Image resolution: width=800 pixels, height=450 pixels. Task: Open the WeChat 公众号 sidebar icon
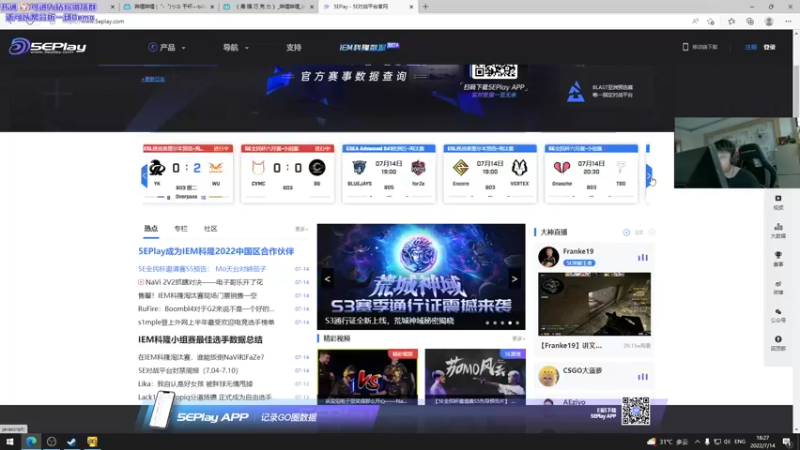coord(778,315)
